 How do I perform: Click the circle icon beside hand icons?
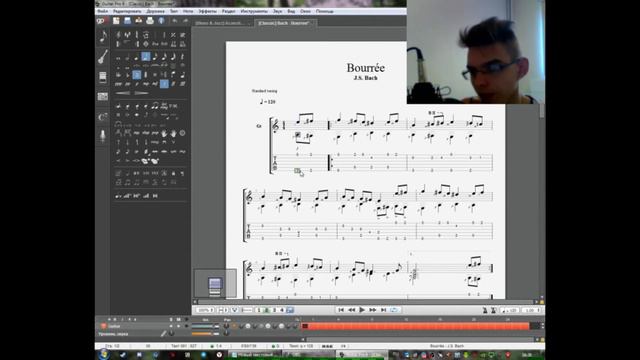(182, 133)
